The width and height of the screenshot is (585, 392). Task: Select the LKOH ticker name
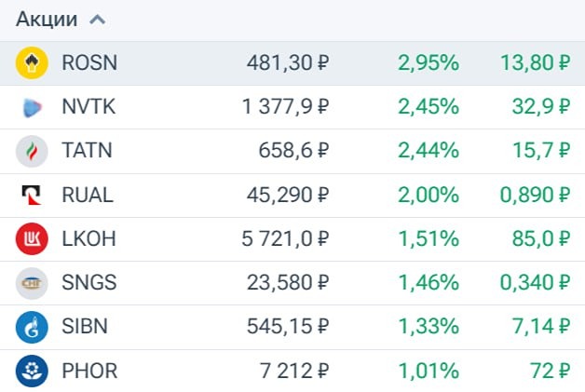tap(88, 239)
